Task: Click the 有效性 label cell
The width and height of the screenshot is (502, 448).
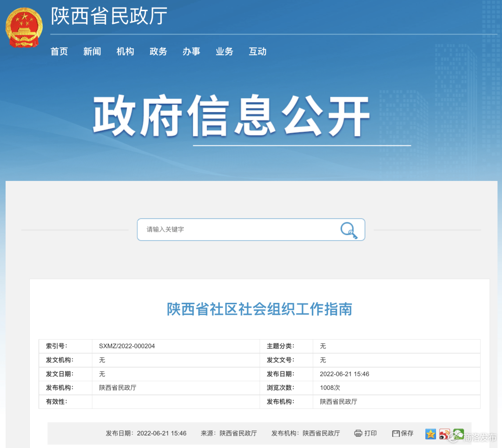Action: (x=66, y=401)
